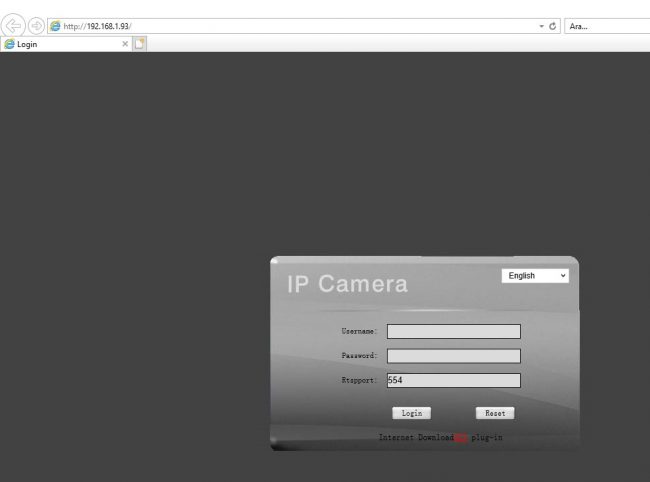Focus the Password input field
The height and width of the screenshot is (482, 650).
coord(453,355)
